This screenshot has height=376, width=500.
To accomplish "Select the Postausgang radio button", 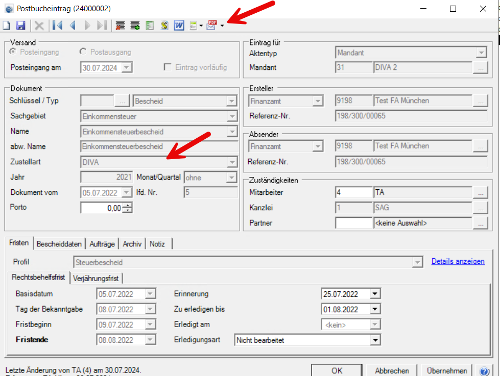I will click(83, 52).
